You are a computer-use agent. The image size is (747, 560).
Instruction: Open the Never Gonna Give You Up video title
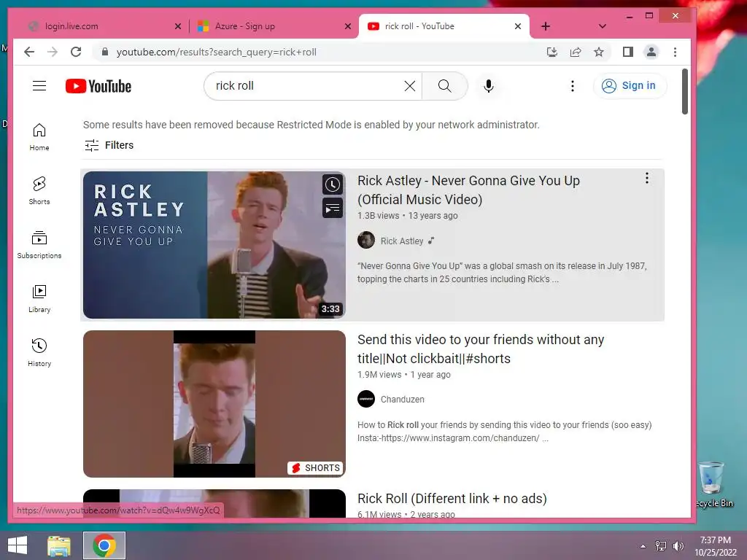coord(468,190)
